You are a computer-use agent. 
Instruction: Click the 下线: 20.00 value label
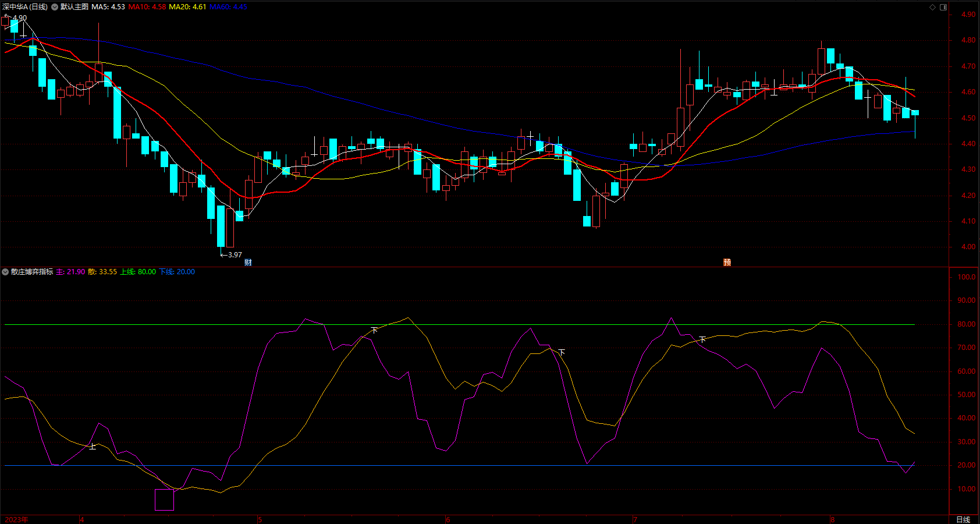(x=177, y=272)
